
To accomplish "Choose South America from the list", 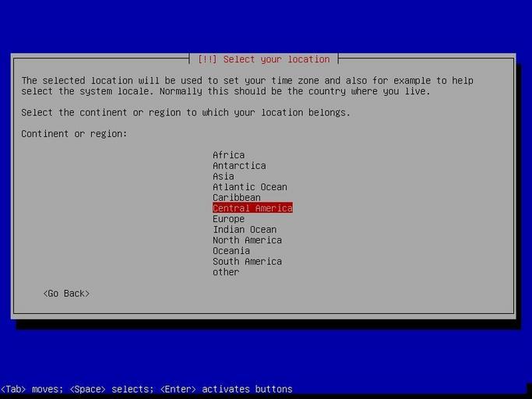I will coord(247,262).
